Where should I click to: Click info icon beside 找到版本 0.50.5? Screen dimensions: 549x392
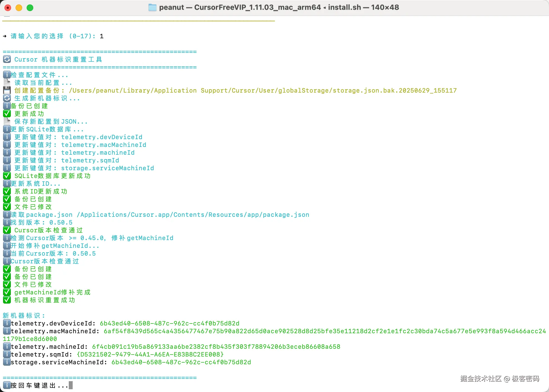[7, 222]
